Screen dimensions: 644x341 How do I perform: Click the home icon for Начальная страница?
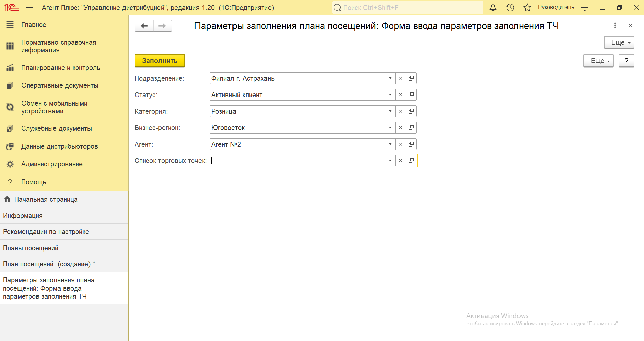coord(7,199)
